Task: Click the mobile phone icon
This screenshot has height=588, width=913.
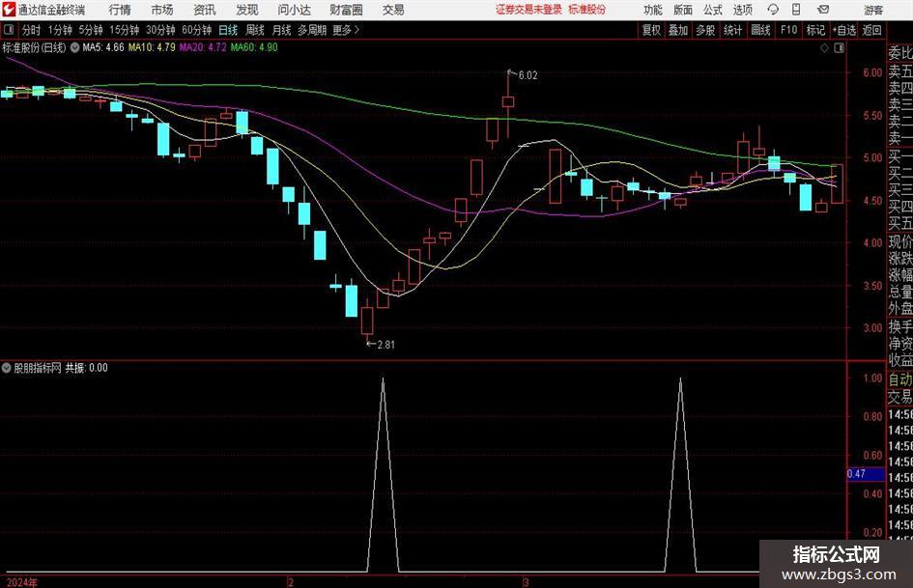Action: click(x=796, y=10)
